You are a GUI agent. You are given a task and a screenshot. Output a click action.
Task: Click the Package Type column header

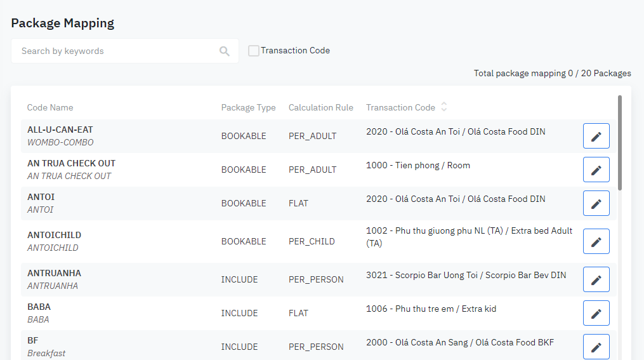point(248,108)
